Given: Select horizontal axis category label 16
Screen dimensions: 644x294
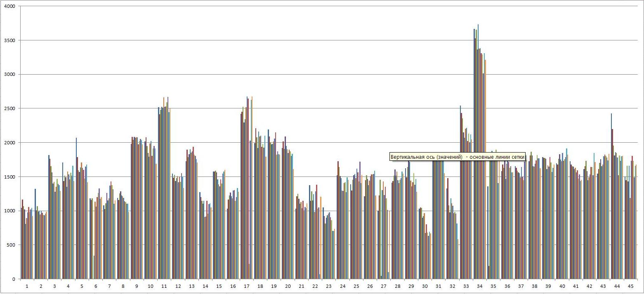Looking at the screenshot, I should [233, 286].
